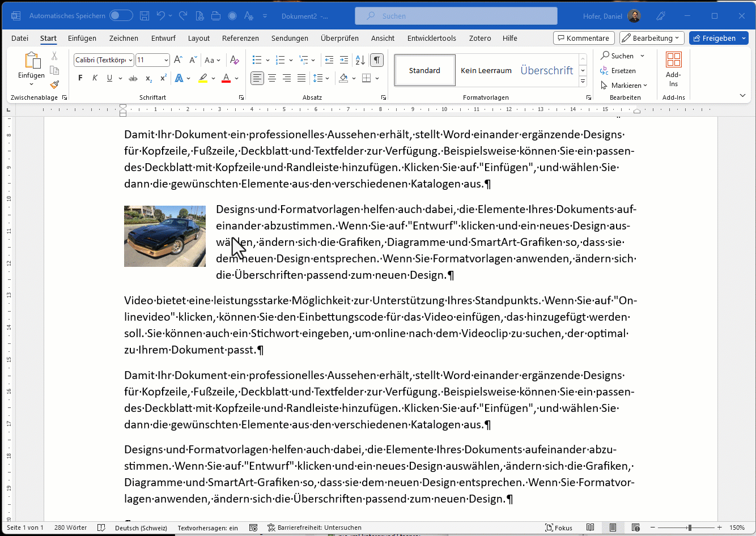The height and width of the screenshot is (536, 756).
Task: Open the Add-Ins gallery
Action: point(673,70)
